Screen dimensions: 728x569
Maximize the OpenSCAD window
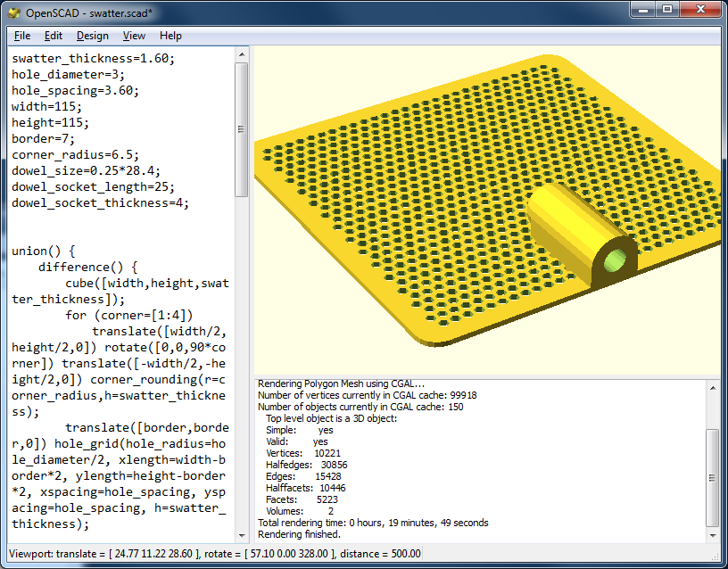point(667,9)
